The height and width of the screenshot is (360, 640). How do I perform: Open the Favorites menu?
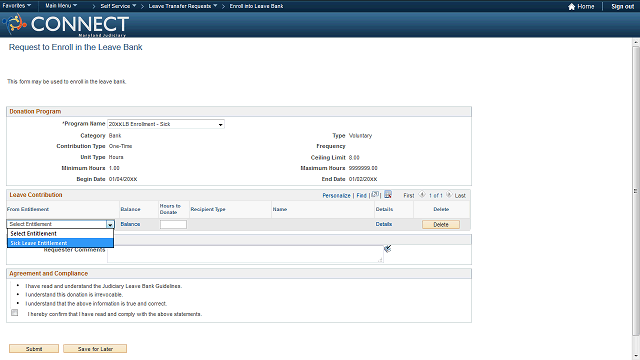click(17, 6)
